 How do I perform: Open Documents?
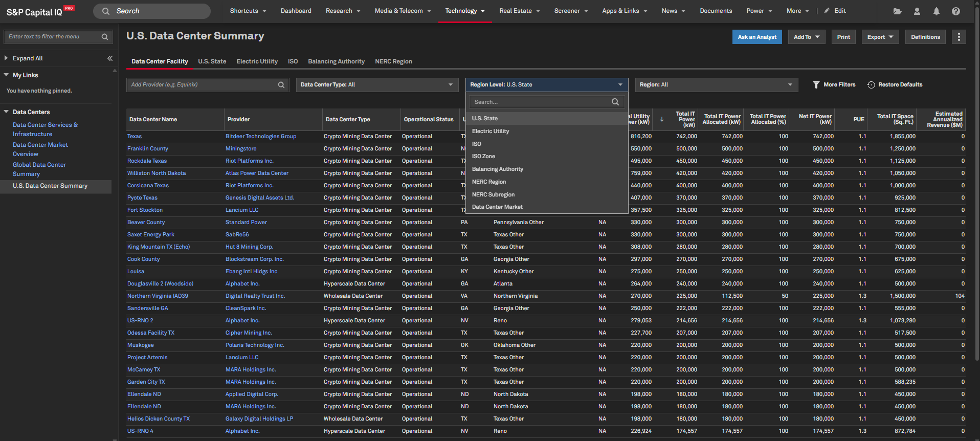coord(716,11)
